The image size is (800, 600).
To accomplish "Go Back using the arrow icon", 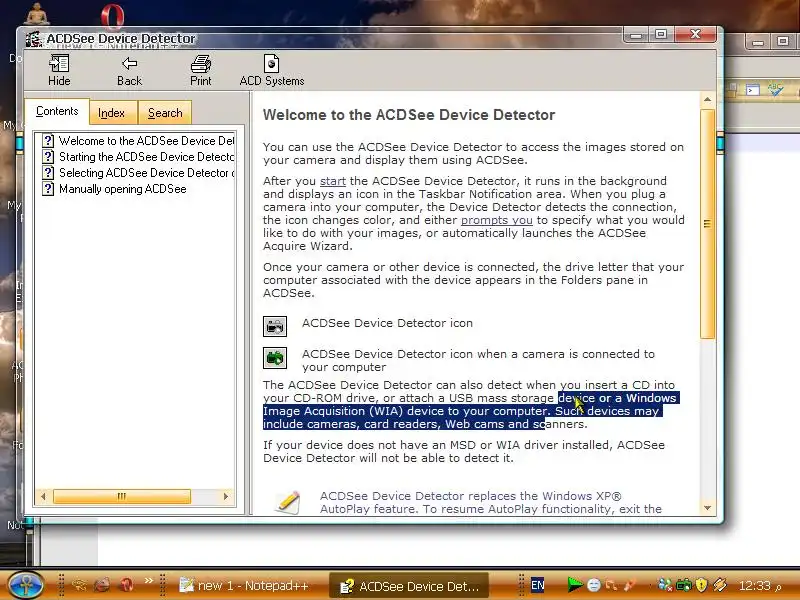I will point(130,70).
